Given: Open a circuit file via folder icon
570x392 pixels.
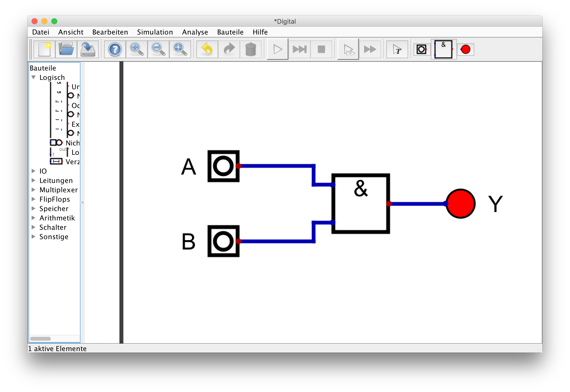Looking at the screenshot, I should click(66, 49).
